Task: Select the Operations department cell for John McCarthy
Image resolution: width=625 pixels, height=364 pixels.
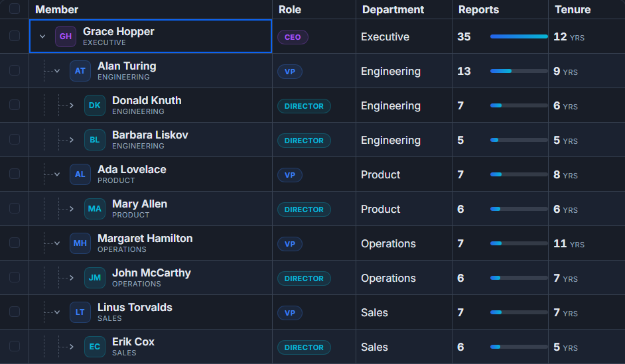Action: [388, 278]
